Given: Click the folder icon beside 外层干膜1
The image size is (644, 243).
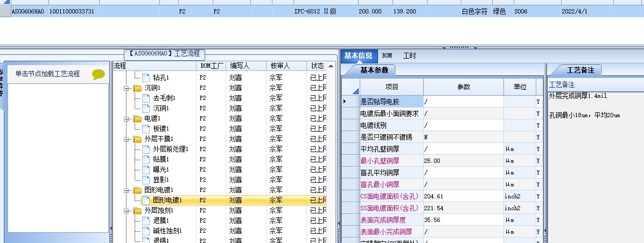Looking at the screenshot, I should pyautogui.click(x=137, y=139).
